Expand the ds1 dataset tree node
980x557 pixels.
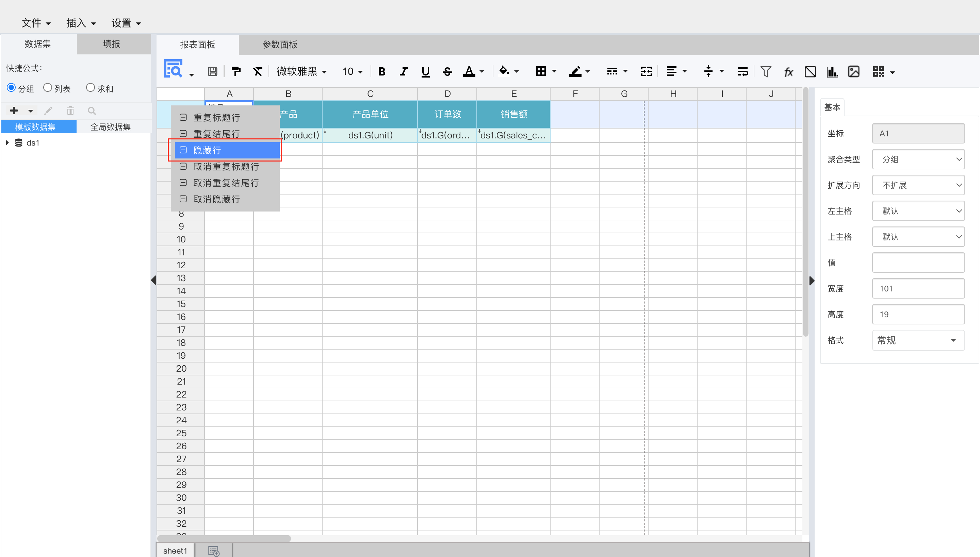point(7,143)
